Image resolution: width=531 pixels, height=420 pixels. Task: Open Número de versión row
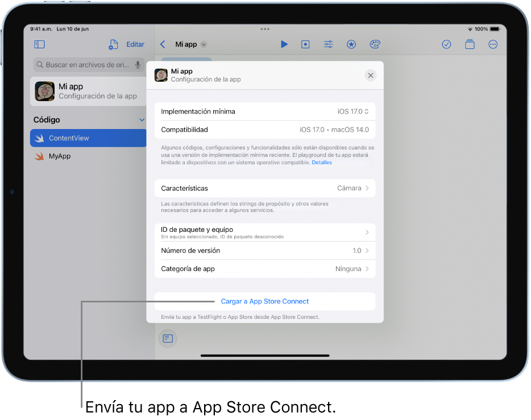point(265,251)
